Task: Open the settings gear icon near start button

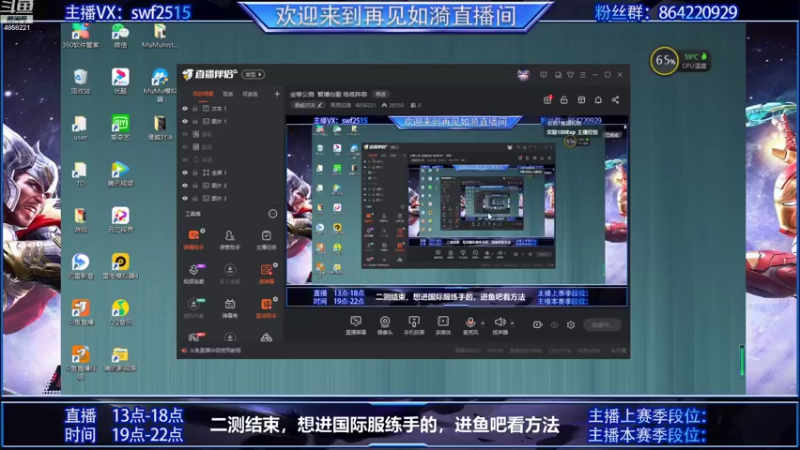Action: point(570,324)
